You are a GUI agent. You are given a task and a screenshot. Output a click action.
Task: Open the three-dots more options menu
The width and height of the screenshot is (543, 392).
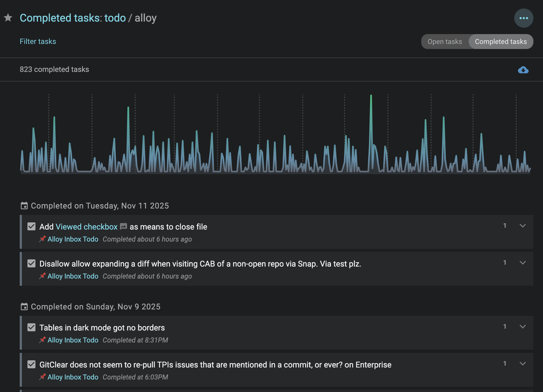click(523, 18)
